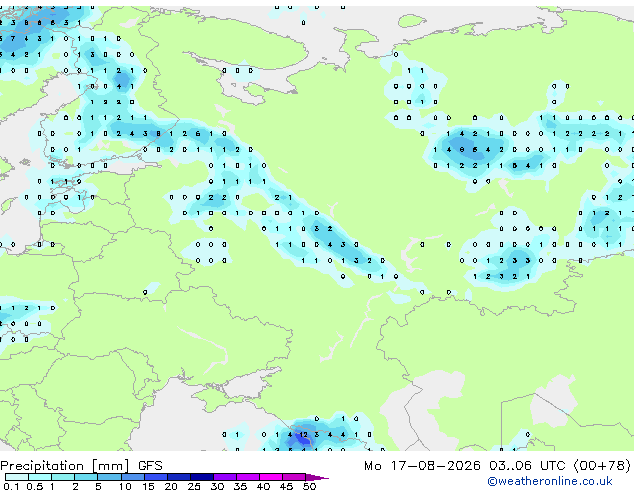Click the legend swatch between 35 and 40
The image size is (634, 490).
pos(247,477)
